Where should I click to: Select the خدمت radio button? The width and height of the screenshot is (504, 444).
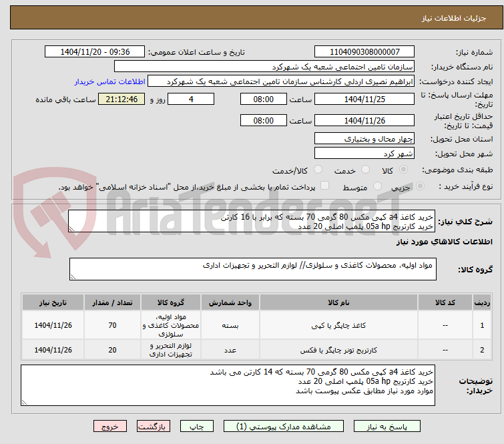[x=365, y=170]
